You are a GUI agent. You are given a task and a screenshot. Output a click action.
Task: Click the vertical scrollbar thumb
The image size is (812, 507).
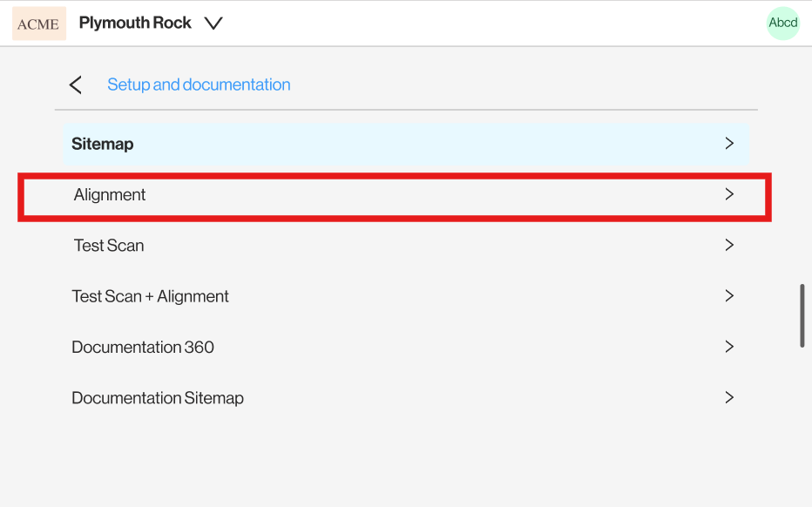tap(802, 315)
